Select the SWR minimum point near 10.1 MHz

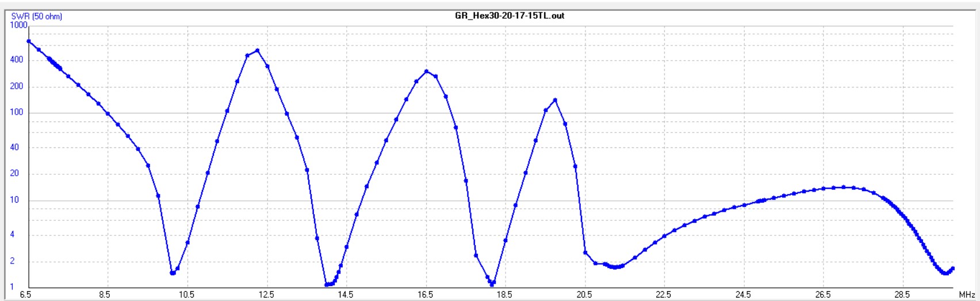click(173, 273)
